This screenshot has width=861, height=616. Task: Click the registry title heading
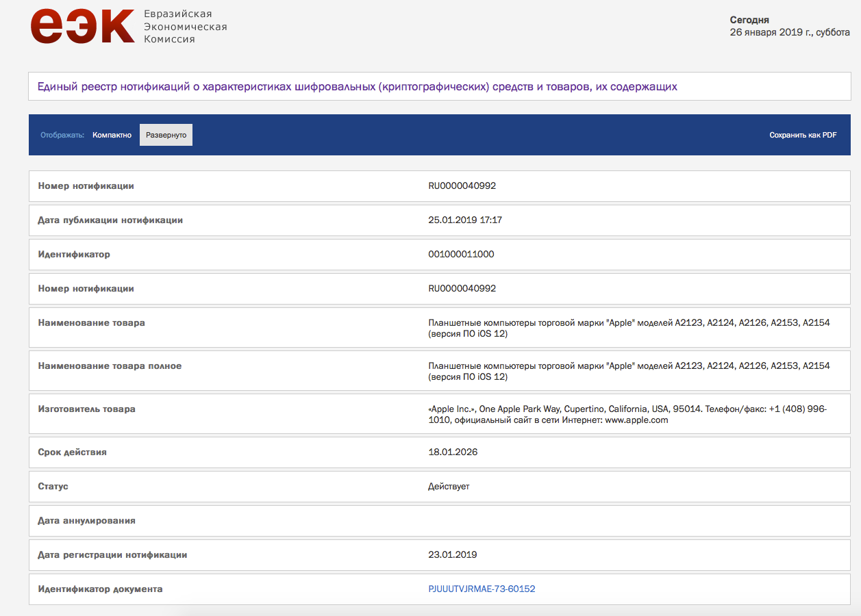click(x=357, y=87)
